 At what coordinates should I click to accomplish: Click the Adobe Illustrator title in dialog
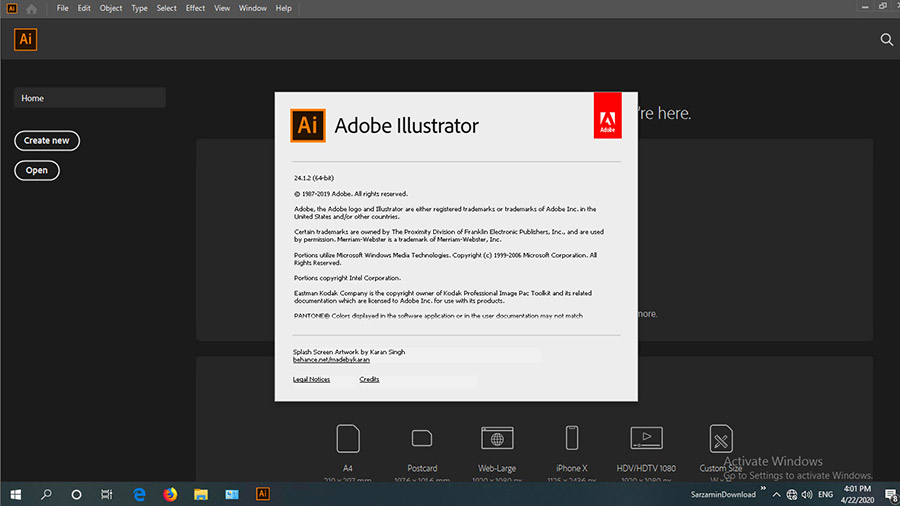406,126
